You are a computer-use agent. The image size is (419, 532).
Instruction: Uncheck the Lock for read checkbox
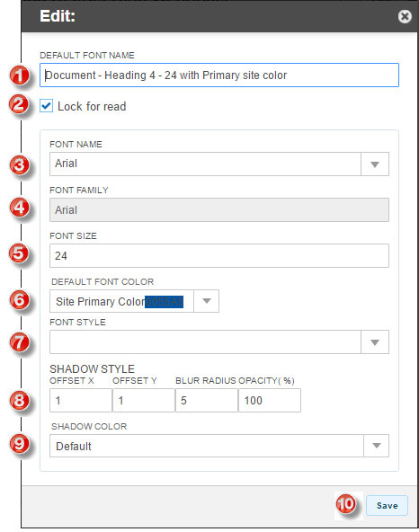[x=46, y=106]
